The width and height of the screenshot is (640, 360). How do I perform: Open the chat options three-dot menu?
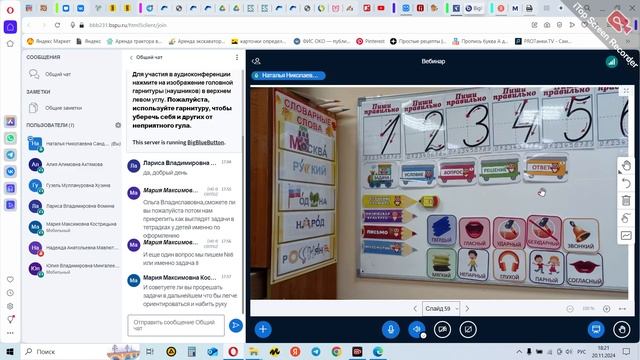(237, 58)
